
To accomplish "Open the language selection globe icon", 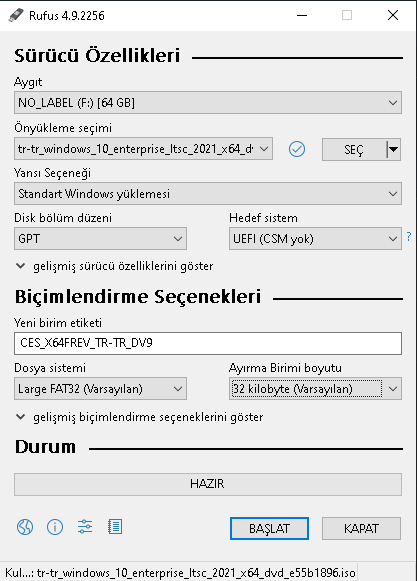I will click(25, 527).
